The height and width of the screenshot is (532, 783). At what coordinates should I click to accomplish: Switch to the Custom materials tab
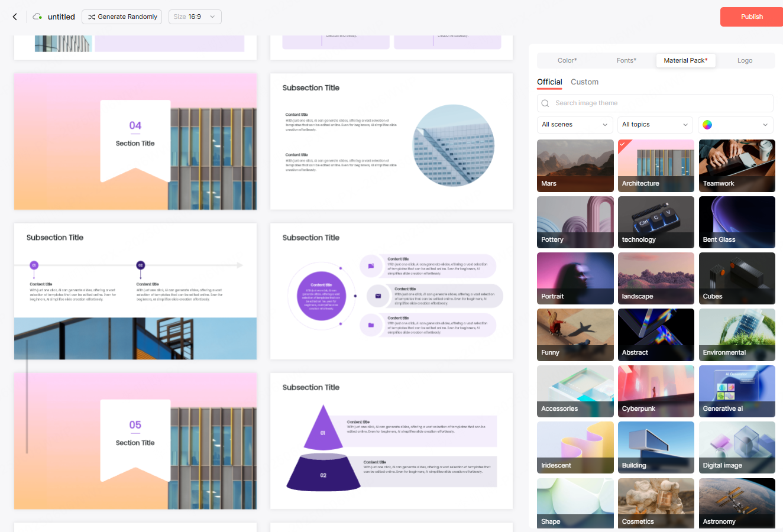click(584, 82)
